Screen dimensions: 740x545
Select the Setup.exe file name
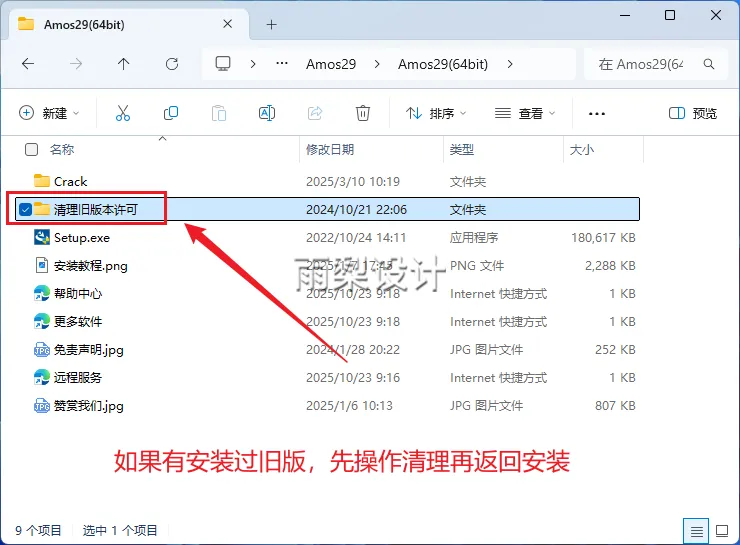(82, 237)
